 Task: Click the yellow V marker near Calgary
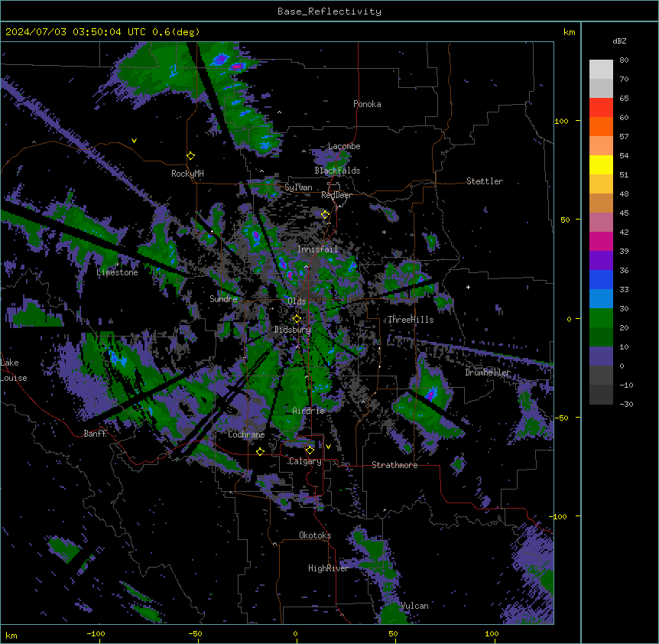pos(328,447)
